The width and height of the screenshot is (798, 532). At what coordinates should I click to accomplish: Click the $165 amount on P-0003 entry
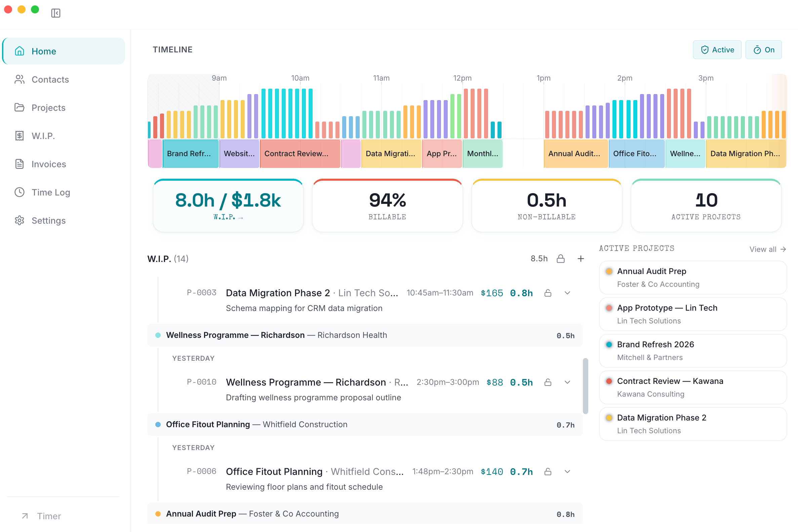(x=492, y=293)
